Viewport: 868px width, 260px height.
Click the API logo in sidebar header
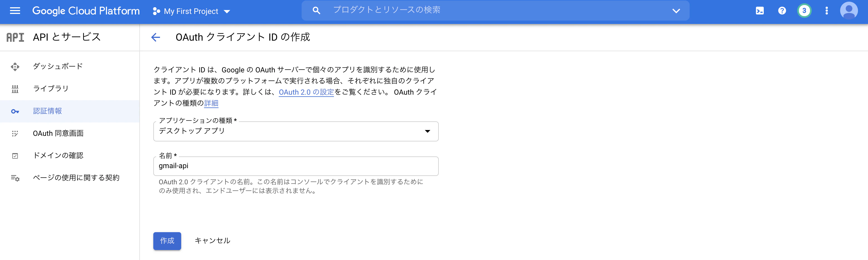[15, 37]
